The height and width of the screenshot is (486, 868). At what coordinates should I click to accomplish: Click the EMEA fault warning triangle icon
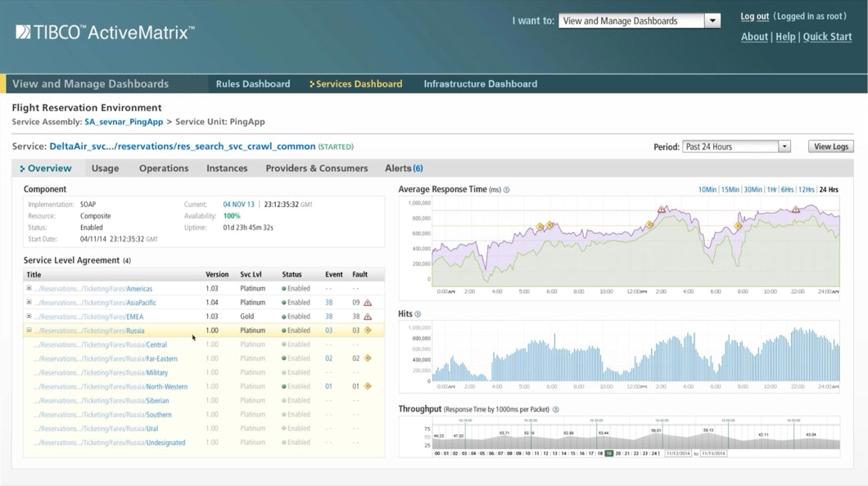tap(368, 317)
